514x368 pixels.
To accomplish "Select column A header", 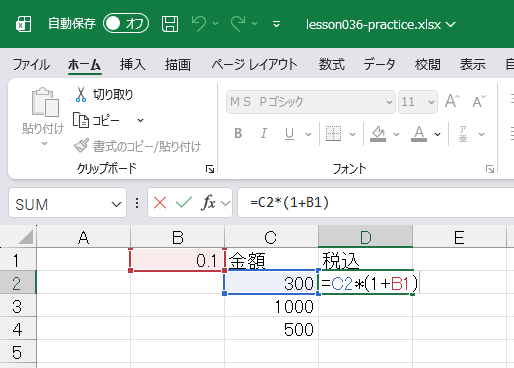I will 83,237.
